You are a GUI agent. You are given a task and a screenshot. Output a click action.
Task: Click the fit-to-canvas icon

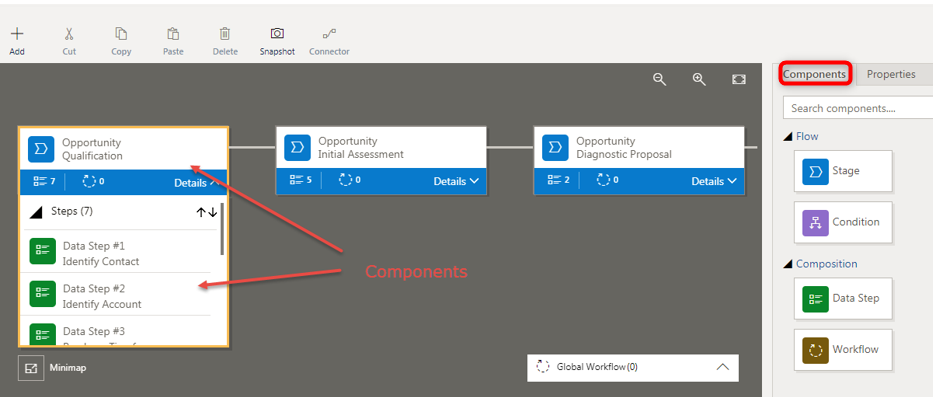click(x=739, y=79)
